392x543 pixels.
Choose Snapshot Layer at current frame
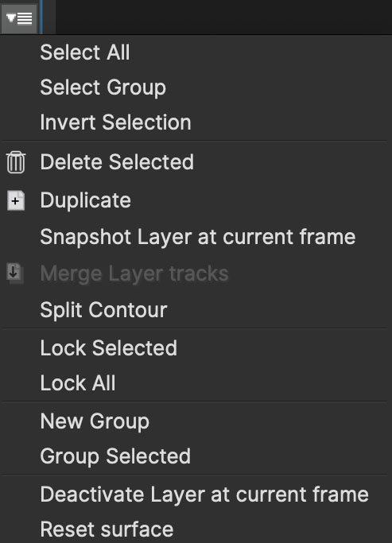click(198, 237)
